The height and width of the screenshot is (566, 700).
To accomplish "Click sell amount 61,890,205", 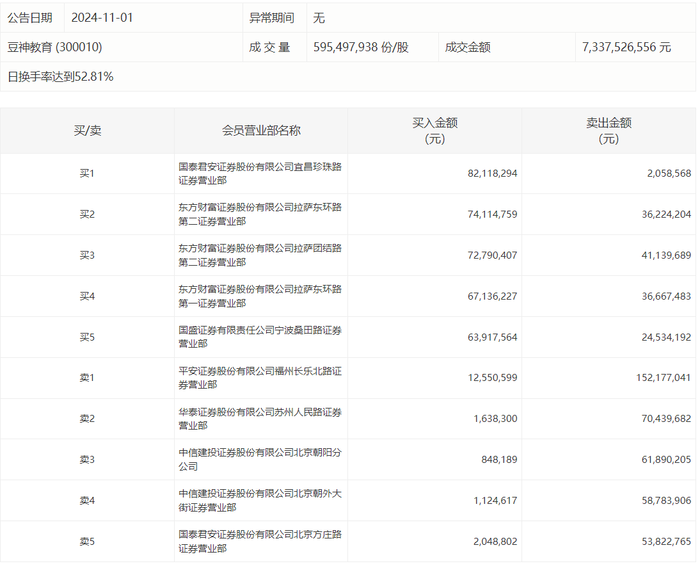I will pos(666,460).
